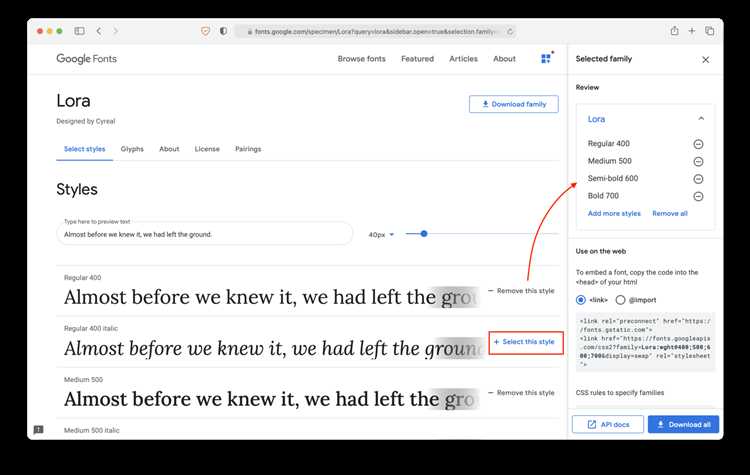Remove Bold 700 via minus icon

(x=698, y=196)
